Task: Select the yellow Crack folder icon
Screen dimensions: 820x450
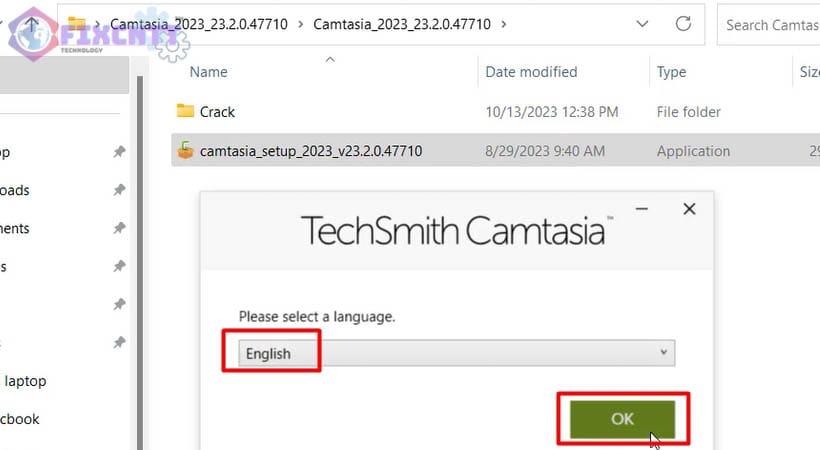Action: [x=184, y=112]
